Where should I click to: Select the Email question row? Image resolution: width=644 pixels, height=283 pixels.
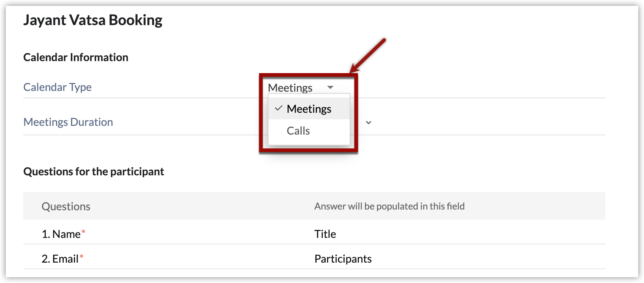(60, 259)
